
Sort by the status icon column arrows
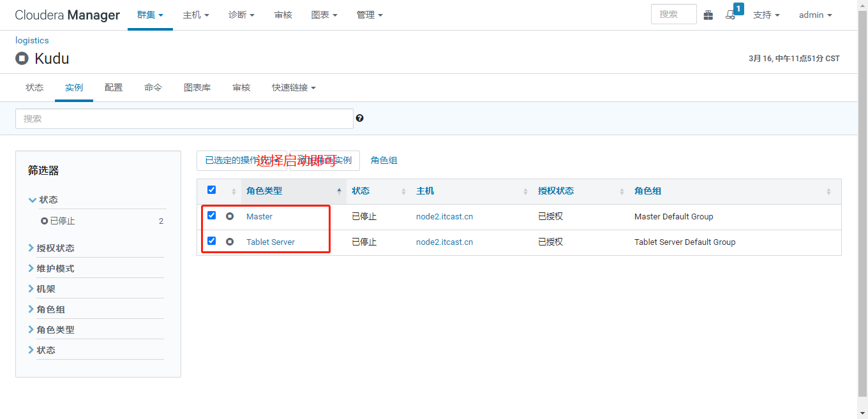click(234, 191)
